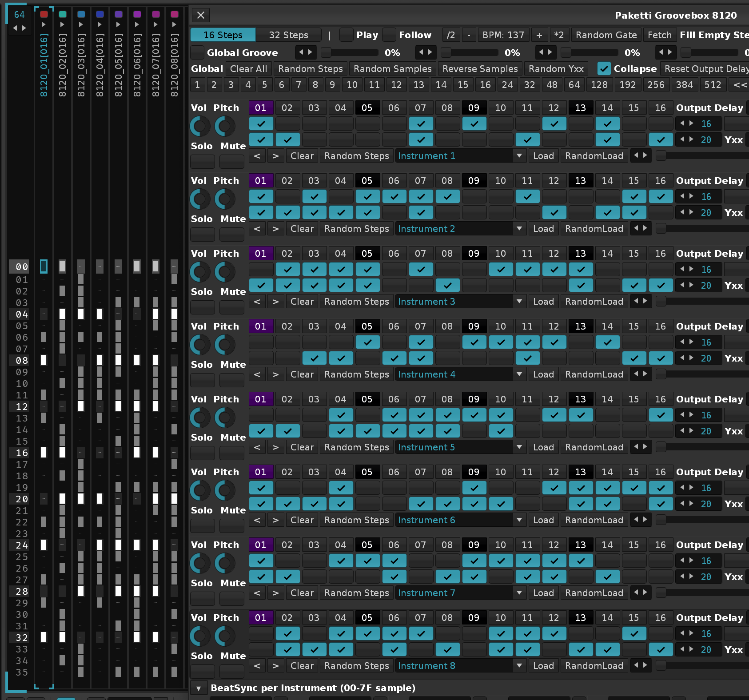Open the Instrument 1 dropdown
This screenshot has height=700, width=749.
point(518,156)
